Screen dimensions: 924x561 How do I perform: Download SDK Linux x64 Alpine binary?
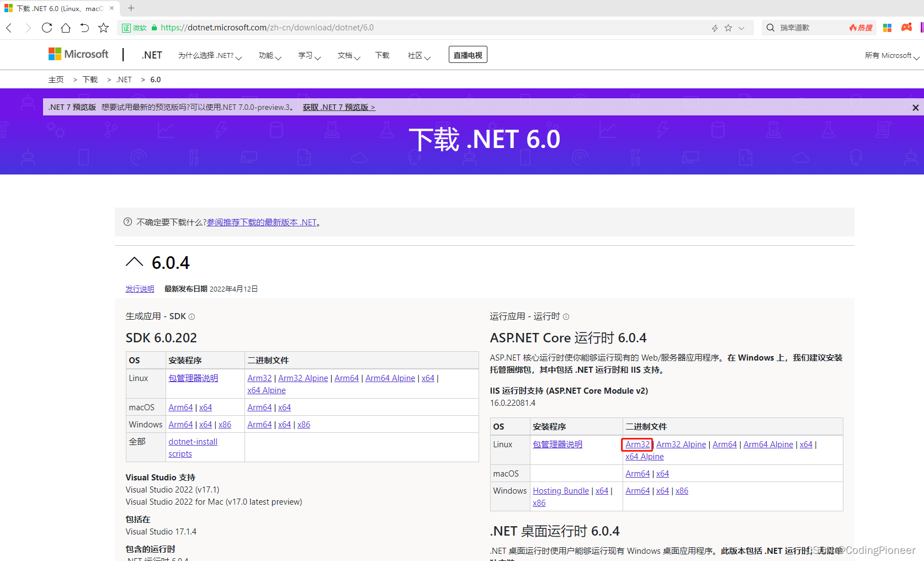point(267,390)
